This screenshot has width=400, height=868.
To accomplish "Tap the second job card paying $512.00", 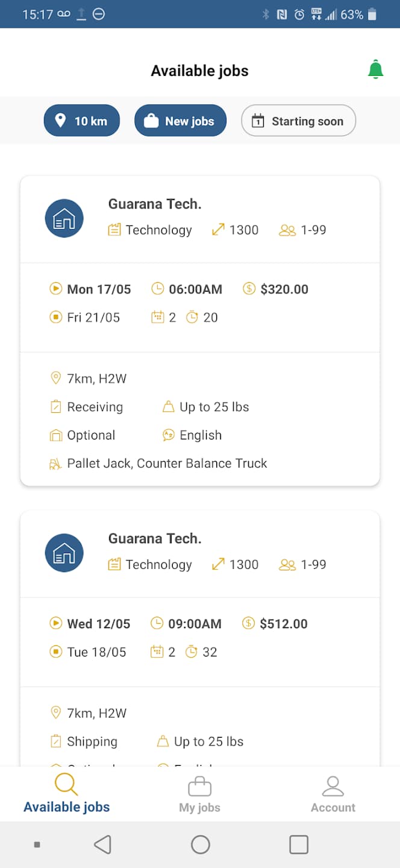I will [199, 633].
